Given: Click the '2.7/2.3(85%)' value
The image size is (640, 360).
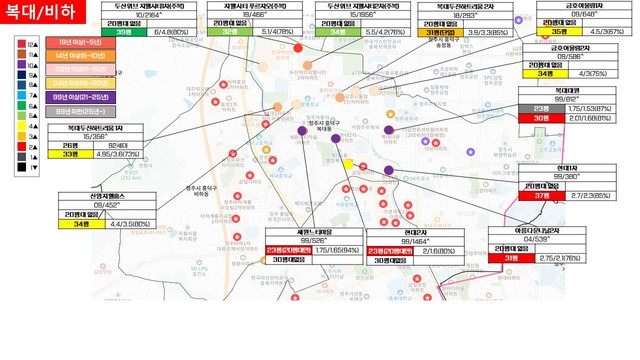Looking at the screenshot, I should pyautogui.click(x=591, y=196).
